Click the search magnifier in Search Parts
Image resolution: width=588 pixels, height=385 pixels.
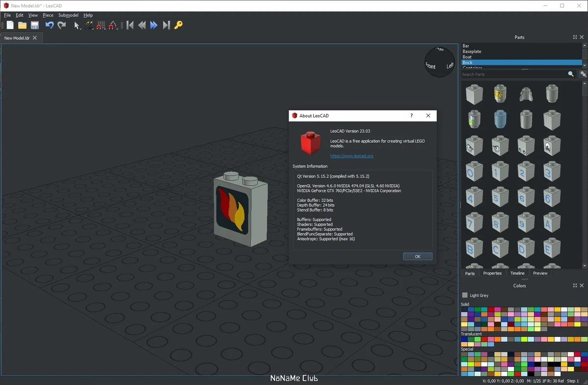(571, 74)
